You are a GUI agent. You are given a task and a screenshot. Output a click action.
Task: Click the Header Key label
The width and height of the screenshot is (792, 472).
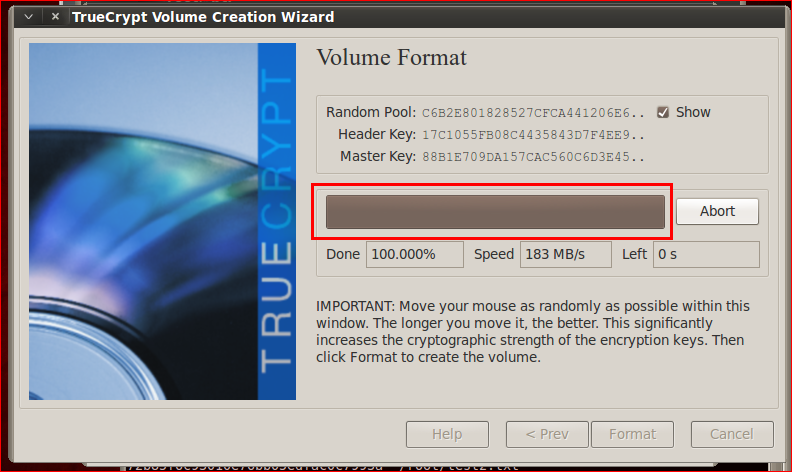[x=377, y=134]
